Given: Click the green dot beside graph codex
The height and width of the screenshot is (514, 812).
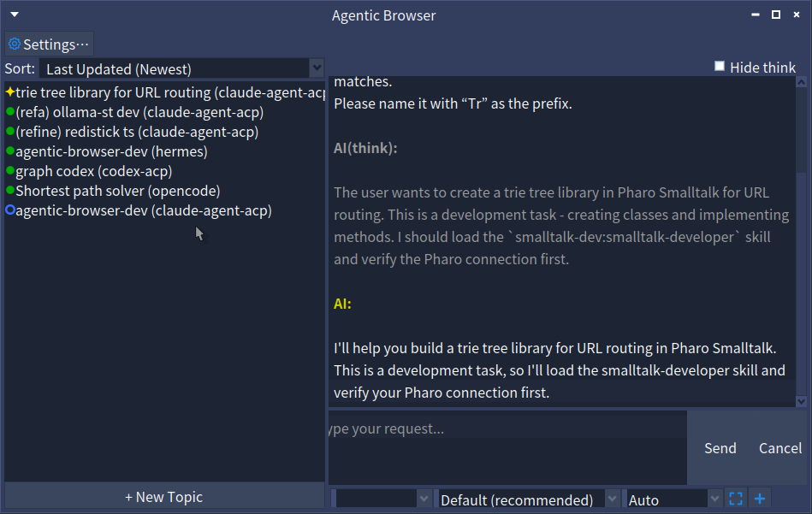Looking at the screenshot, I should point(9,171).
